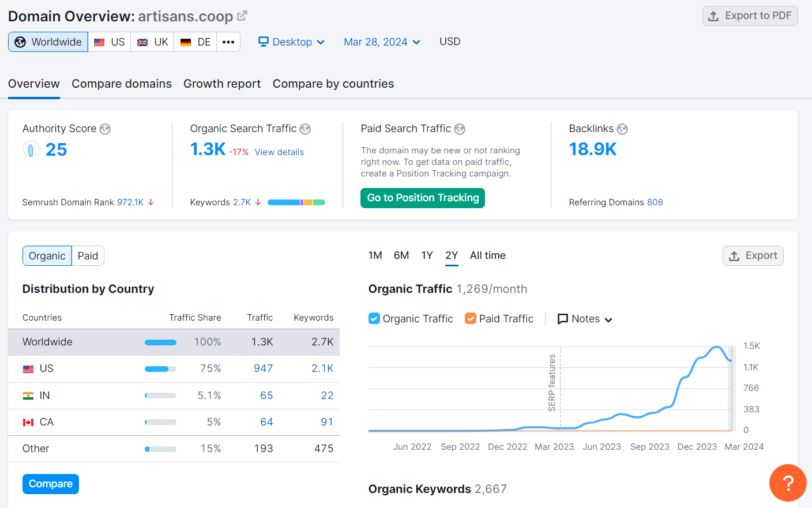Open artisans.coop via the external link icon
The image size is (812, 508).
click(241, 16)
